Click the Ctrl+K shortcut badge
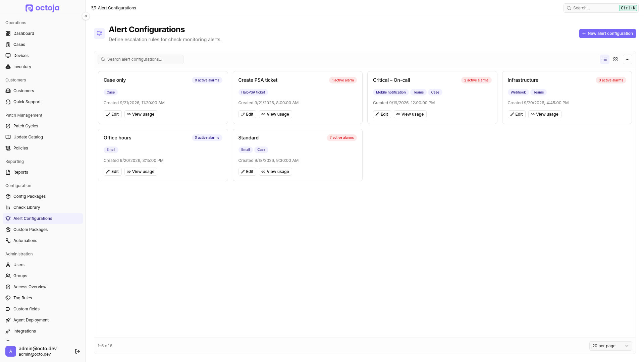This screenshot has height=362, width=644. pyautogui.click(x=628, y=8)
